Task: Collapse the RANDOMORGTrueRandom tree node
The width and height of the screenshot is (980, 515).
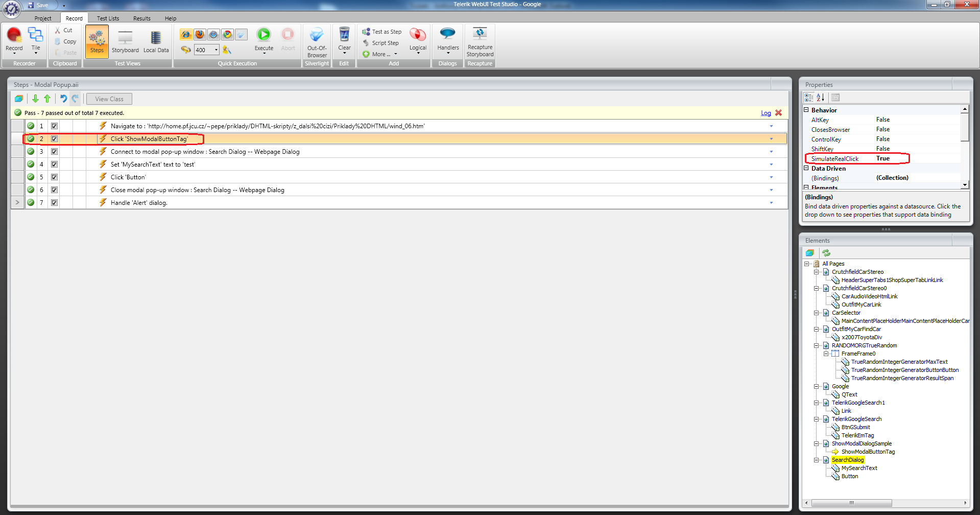Action: 817,345
